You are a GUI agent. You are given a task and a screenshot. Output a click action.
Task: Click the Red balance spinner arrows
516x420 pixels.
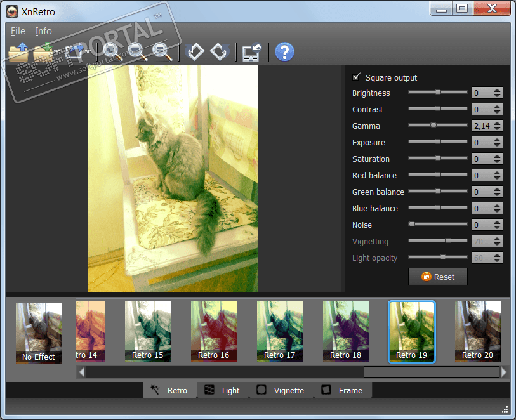coord(497,175)
